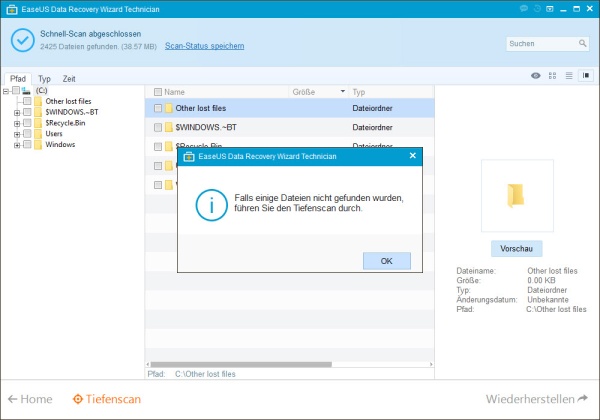Switch to thumbnail grid view
The height and width of the screenshot is (420, 600).
tap(552, 76)
